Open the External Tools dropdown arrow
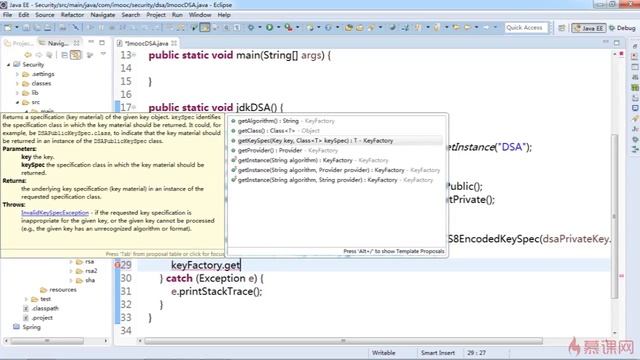Screen dimensions: 640x360 [x=298, y=28]
